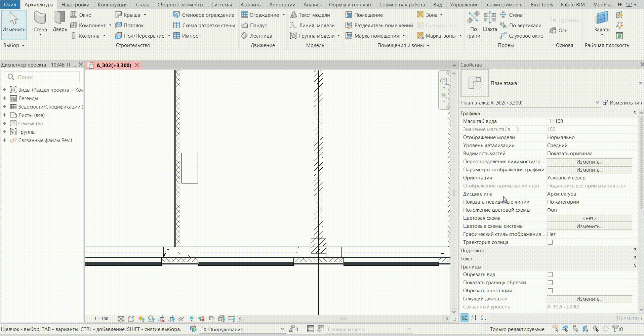Viewport: 644px width, 336px height.
Task: Switch to the Аннотации ribbon tab
Action: [282, 5]
